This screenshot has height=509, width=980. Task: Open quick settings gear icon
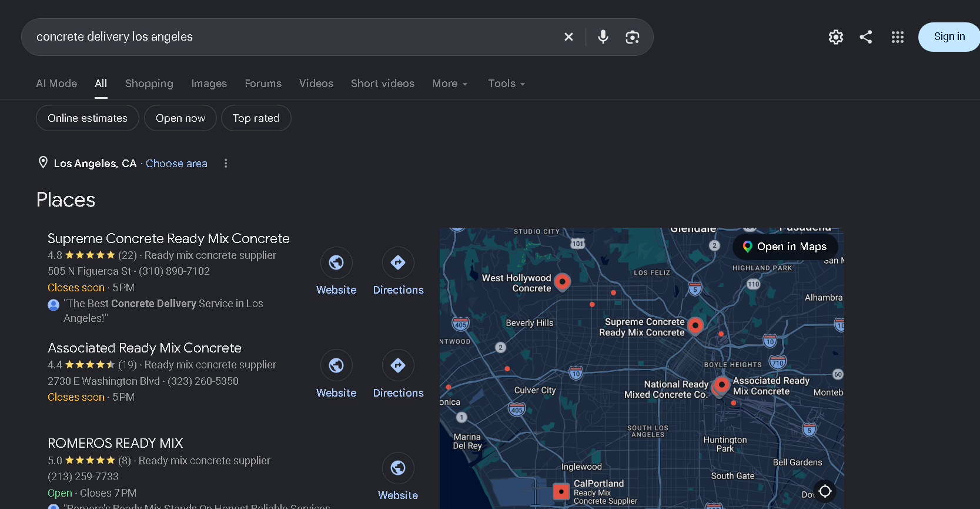tap(836, 37)
